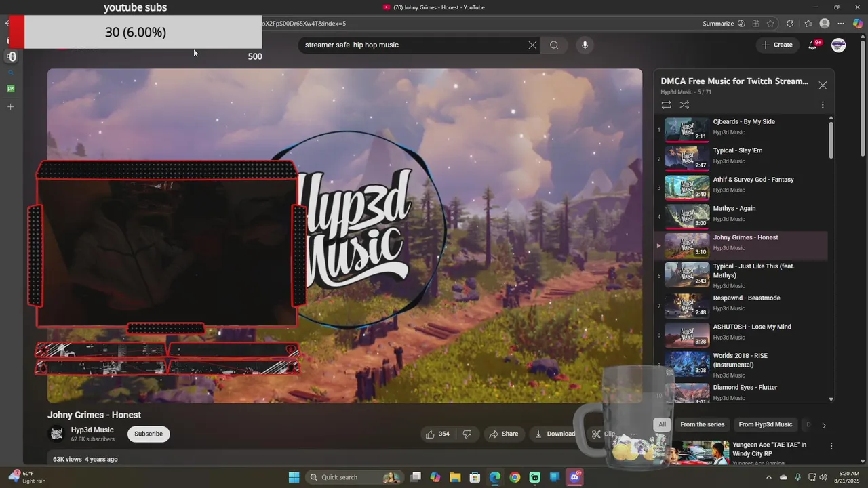Dislike the video
The width and height of the screenshot is (868, 488).
pyautogui.click(x=467, y=434)
